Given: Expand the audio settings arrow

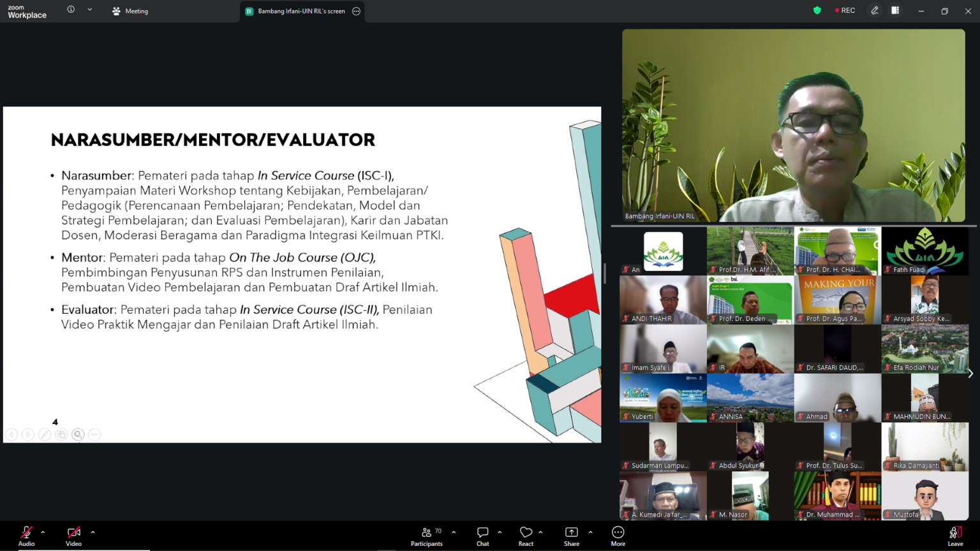Looking at the screenshot, I should [43, 532].
